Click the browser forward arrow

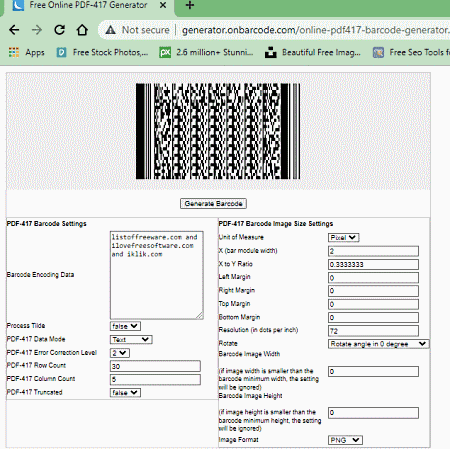pyautogui.click(x=37, y=30)
